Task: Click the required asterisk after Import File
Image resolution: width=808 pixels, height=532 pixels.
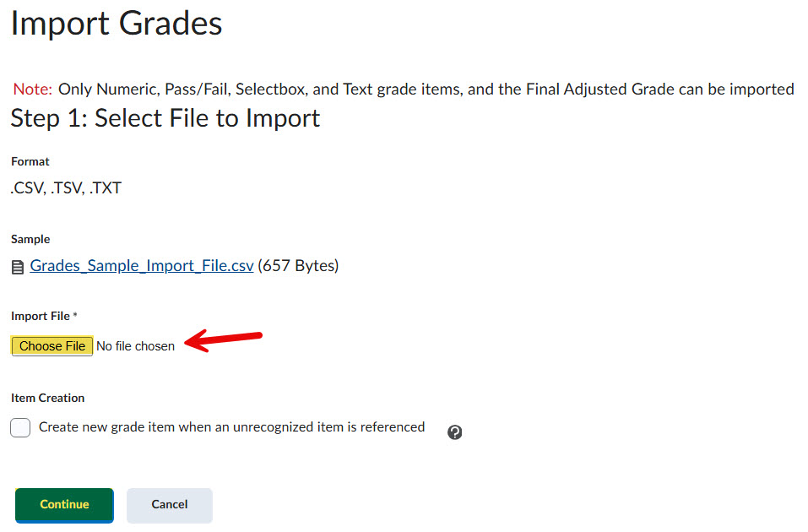Action: pyautogui.click(x=75, y=315)
